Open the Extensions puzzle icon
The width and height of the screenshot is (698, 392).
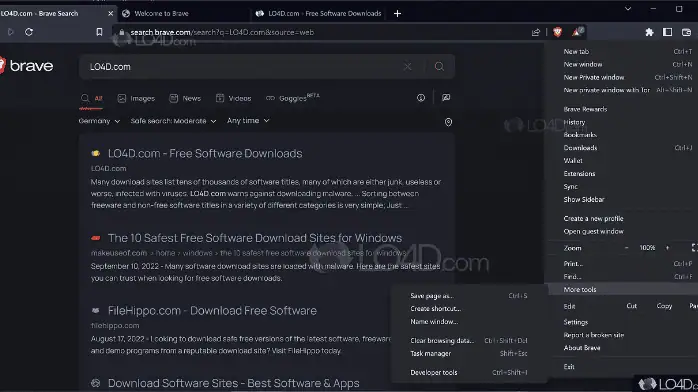click(649, 32)
